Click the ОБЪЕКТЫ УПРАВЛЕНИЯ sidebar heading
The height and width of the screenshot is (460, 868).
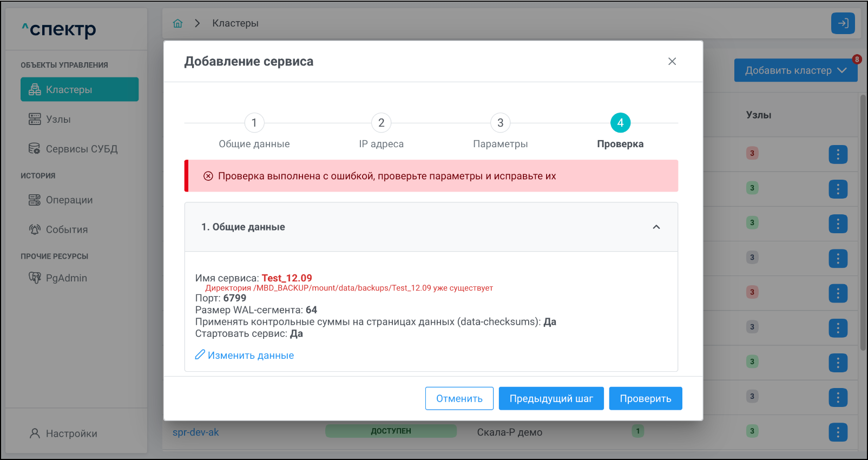point(64,65)
